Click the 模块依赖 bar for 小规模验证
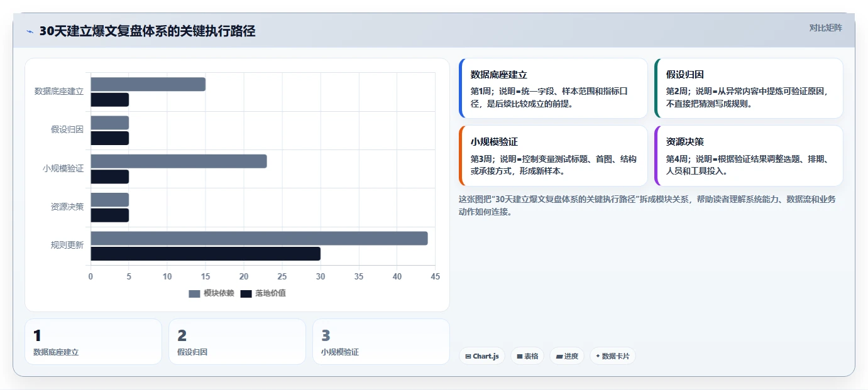The height and width of the screenshot is (390, 868). click(179, 161)
